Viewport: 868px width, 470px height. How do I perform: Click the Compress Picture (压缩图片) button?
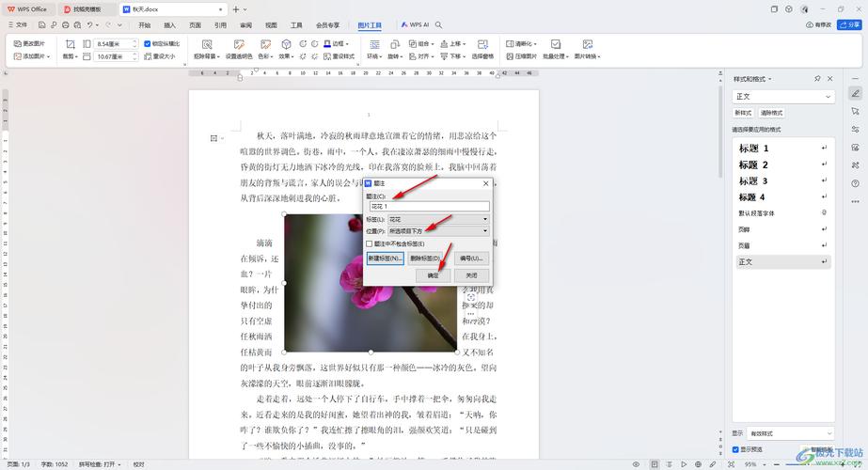pos(522,56)
